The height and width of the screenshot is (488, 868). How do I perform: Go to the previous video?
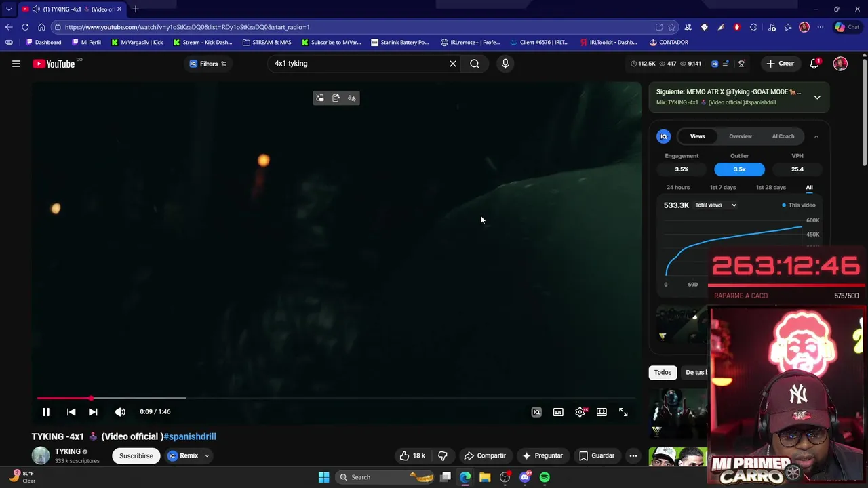(71, 412)
